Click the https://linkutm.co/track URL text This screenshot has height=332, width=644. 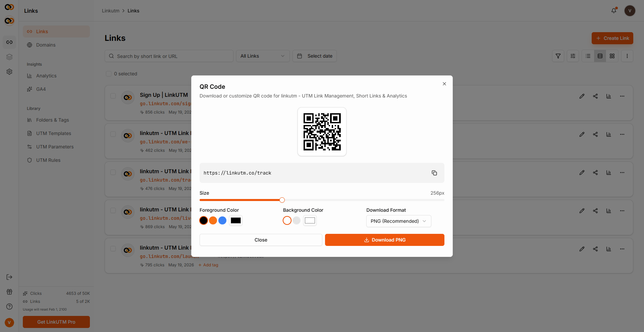(x=237, y=173)
